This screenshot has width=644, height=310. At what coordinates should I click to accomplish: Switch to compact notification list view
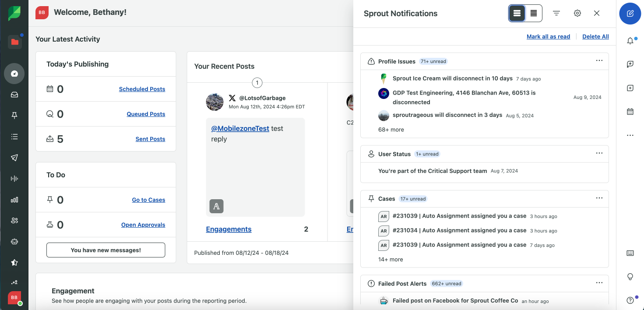533,13
